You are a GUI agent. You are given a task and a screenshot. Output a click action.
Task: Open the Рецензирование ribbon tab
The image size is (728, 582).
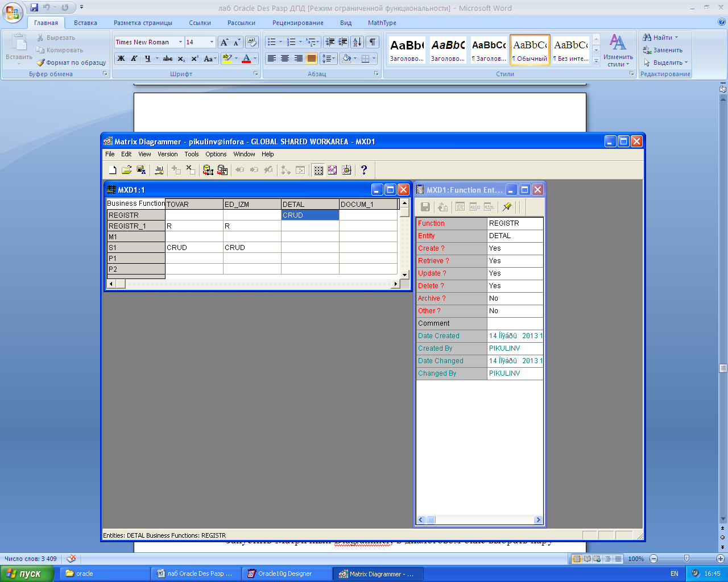pyautogui.click(x=298, y=23)
